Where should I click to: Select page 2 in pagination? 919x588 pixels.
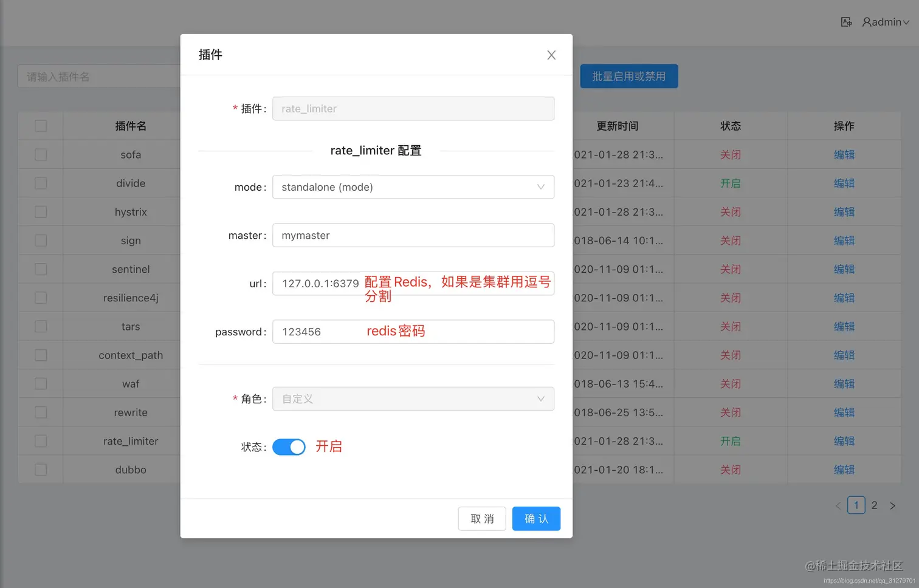pyautogui.click(x=874, y=505)
